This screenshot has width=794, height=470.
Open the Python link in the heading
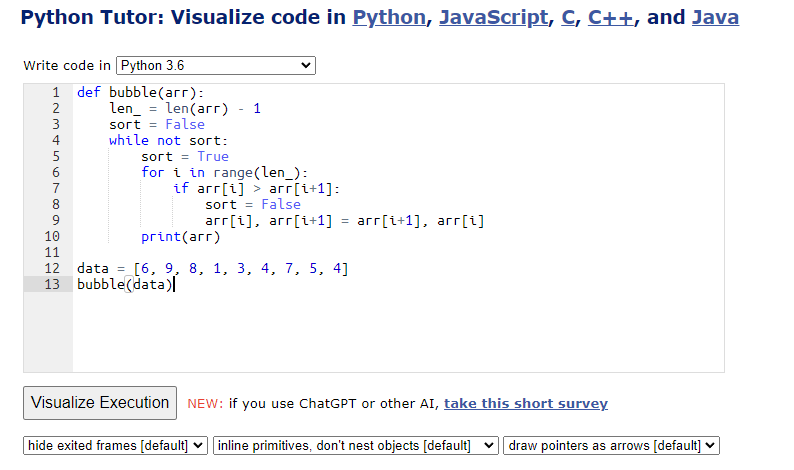(389, 18)
